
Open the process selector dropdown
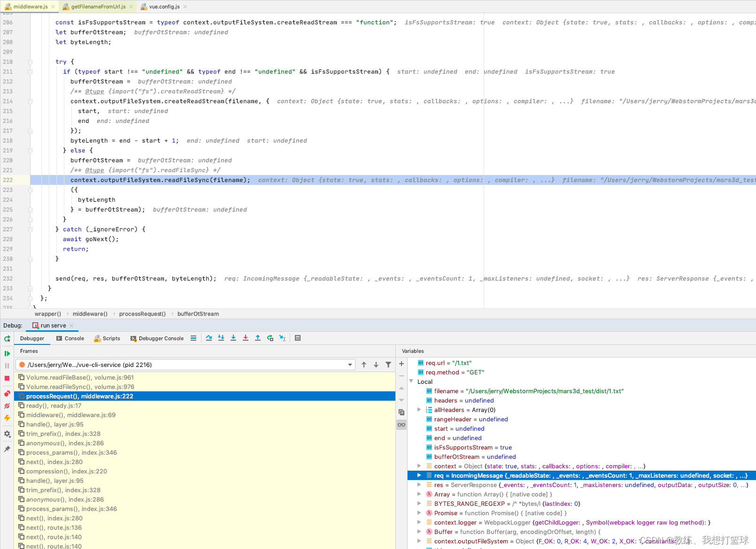coord(185,365)
